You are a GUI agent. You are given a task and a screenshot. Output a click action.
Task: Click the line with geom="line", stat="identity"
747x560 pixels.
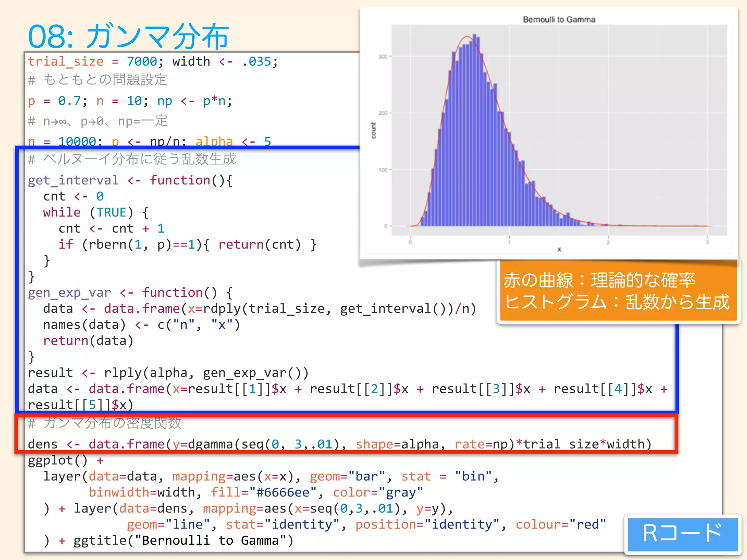coord(366,524)
